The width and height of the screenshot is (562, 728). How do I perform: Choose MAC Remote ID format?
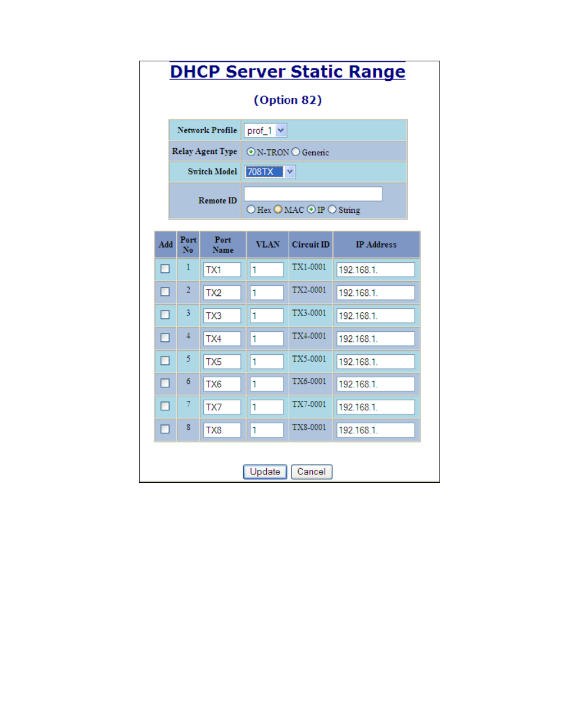278,209
